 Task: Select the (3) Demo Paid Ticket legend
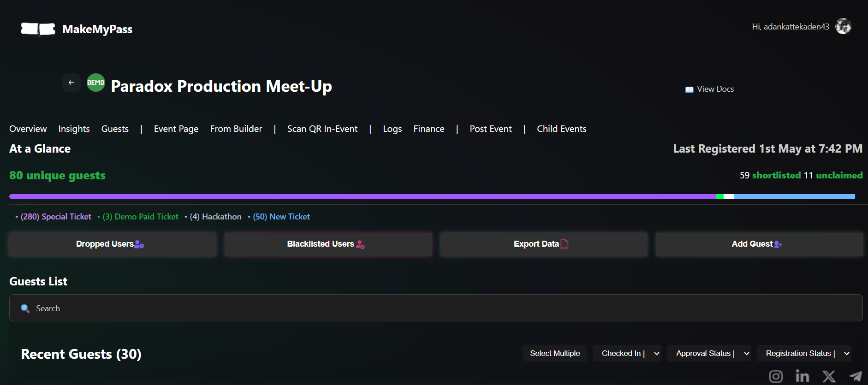click(140, 217)
